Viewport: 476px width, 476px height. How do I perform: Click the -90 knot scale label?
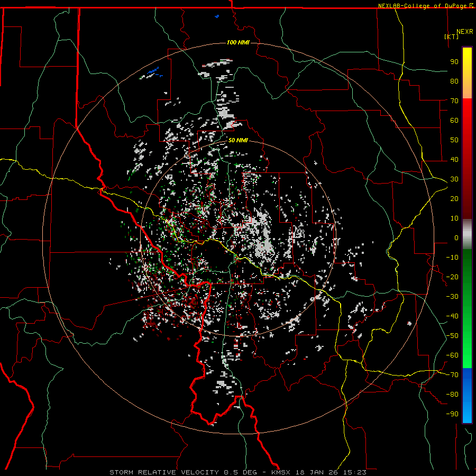[x=452, y=414]
